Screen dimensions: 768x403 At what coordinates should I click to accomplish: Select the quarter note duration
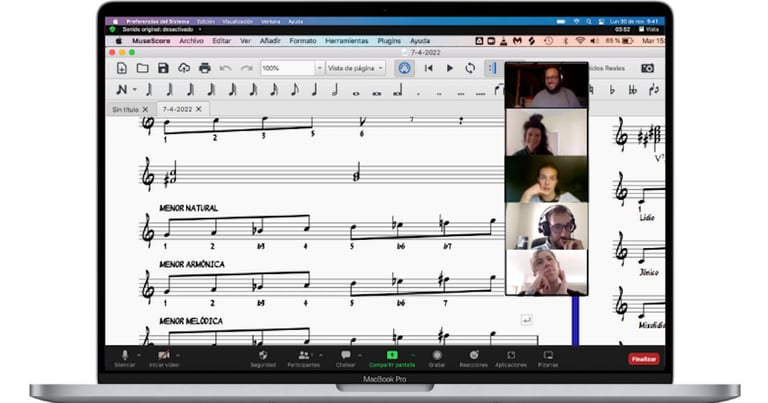coord(315,89)
